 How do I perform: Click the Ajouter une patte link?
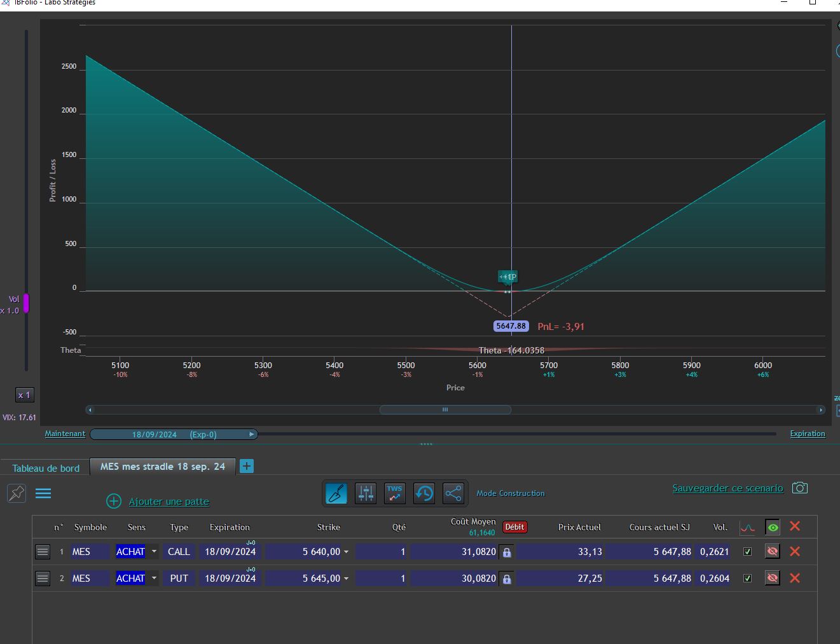pyautogui.click(x=169, y=502)
